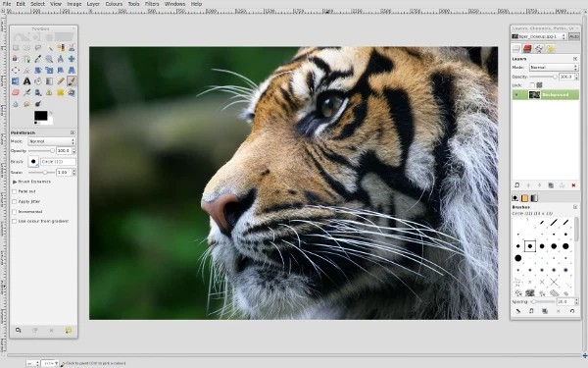
Task: Switch to the Undo History tab
Action: 550,48
